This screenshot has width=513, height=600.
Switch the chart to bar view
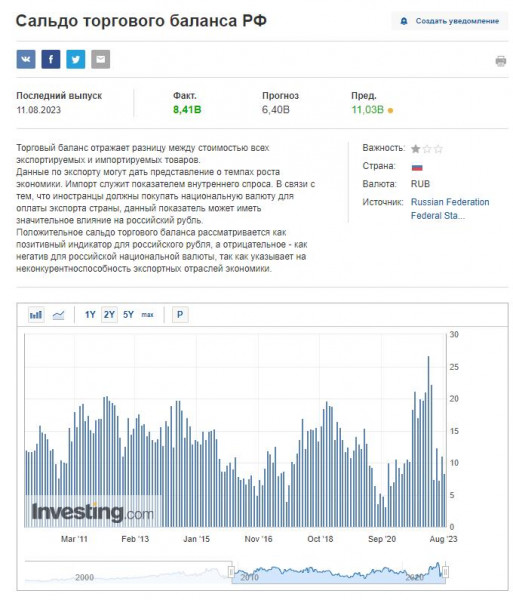click(36, 315)
